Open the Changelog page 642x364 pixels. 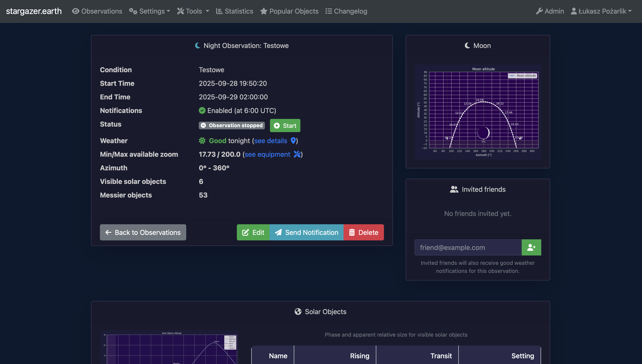click(x=346, y=11)
